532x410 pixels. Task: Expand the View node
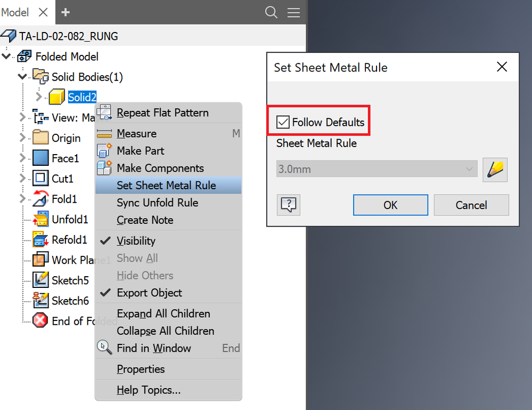point(22,117)
